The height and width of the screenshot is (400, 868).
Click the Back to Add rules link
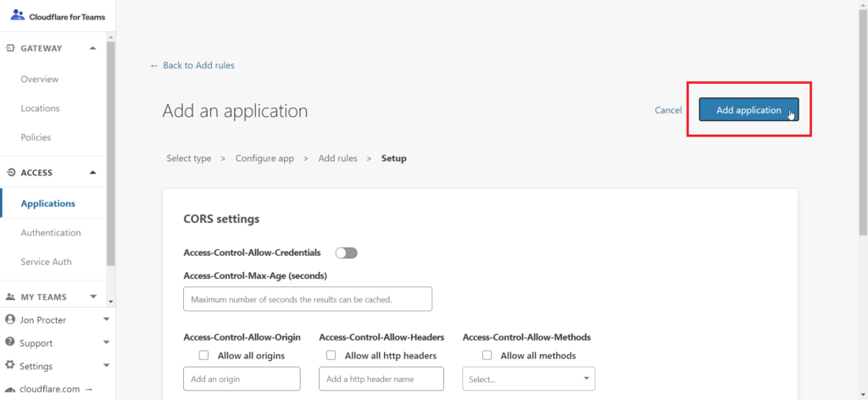tap(192, 65)
